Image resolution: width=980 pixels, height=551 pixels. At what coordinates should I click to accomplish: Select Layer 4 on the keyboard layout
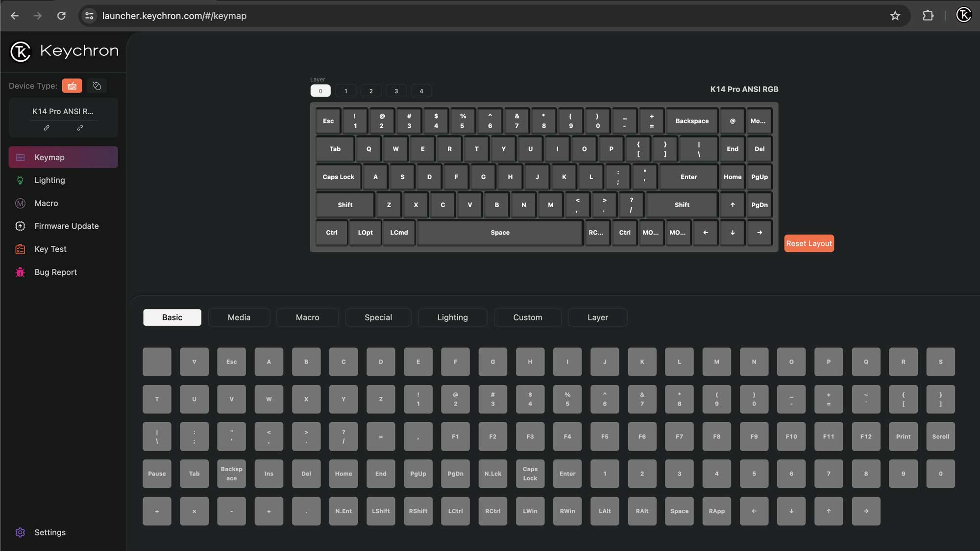pyautogui.click(x=421, y=90)
